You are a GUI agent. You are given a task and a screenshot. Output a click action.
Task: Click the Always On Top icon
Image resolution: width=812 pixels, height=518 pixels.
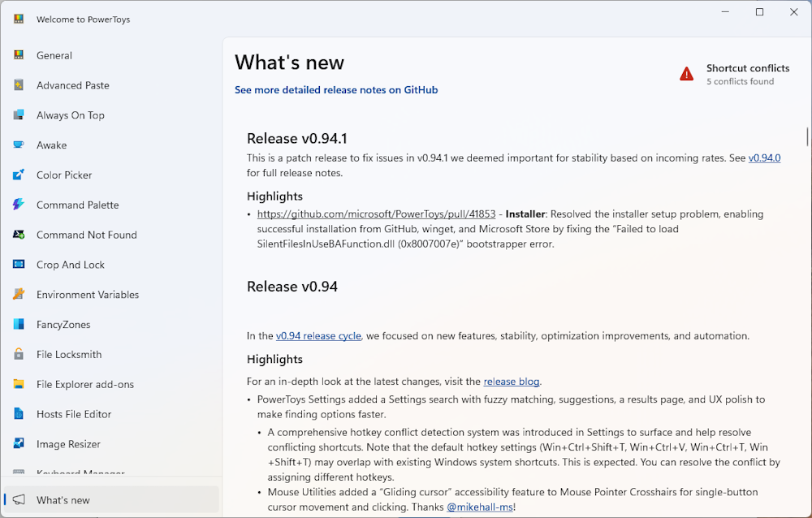click(x=19, y=115)
